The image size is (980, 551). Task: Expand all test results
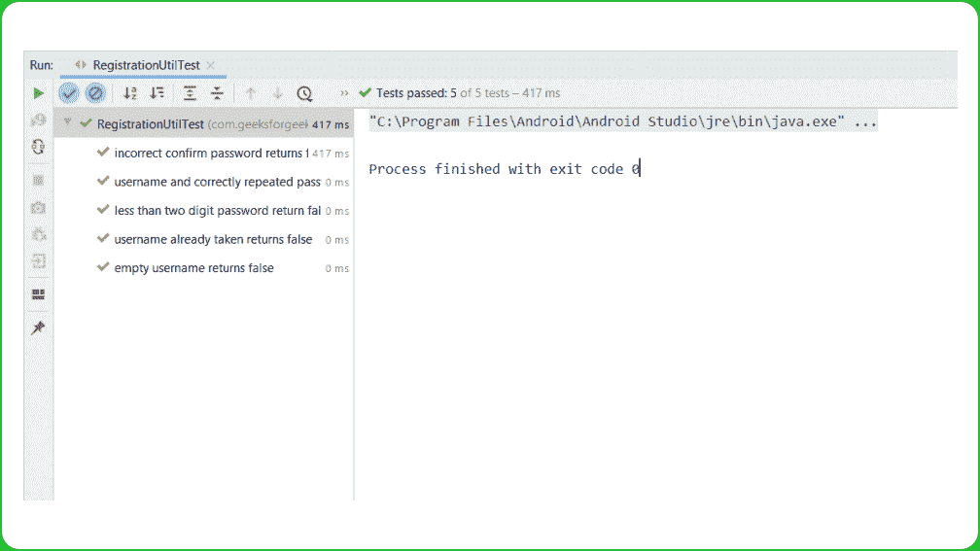pyautogui.click(x=191, y=93)
